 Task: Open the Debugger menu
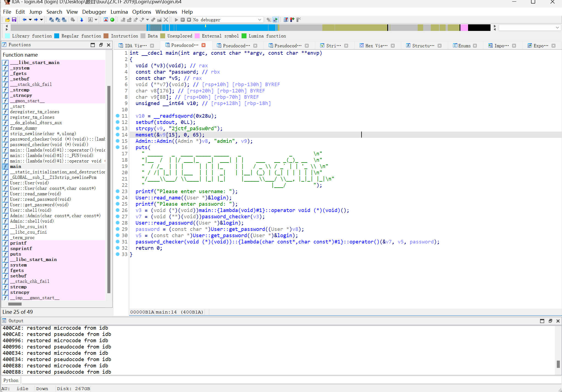click(x=94, y=12)
